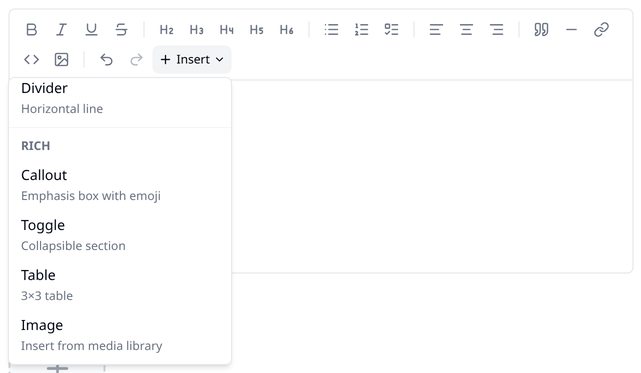Apply underline formatting

[91, 29]
